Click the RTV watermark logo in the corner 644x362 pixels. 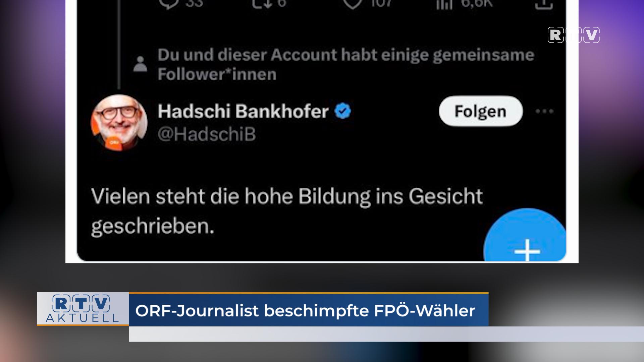(x=574, y=35)
